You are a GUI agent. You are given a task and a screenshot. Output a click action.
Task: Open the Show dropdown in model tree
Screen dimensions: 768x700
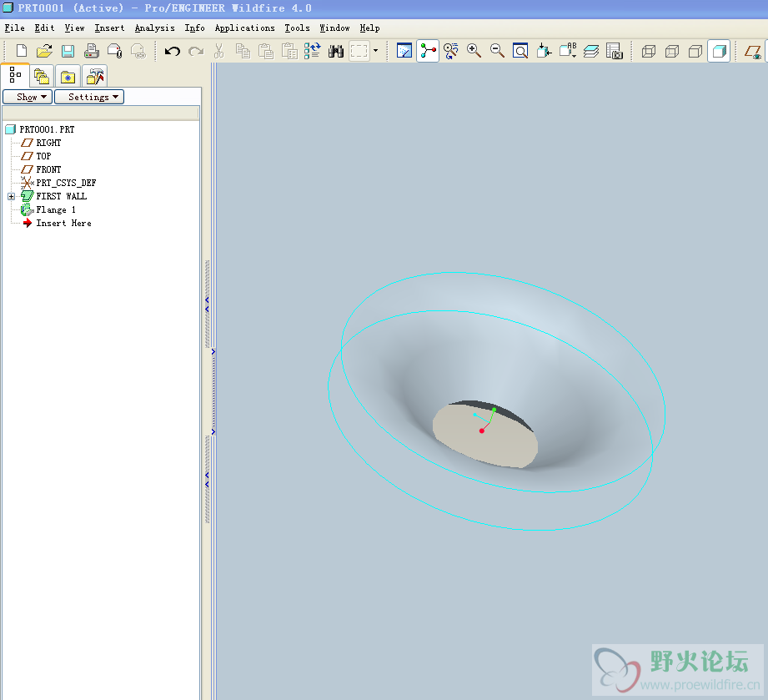pyautogui.click(x=28, y=97)
